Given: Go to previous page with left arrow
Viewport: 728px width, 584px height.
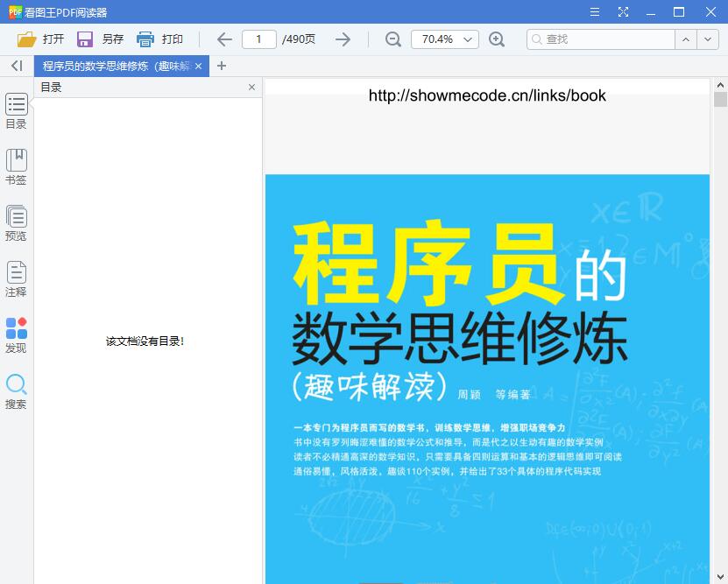Looking at the screenshot, I should 225,39.
